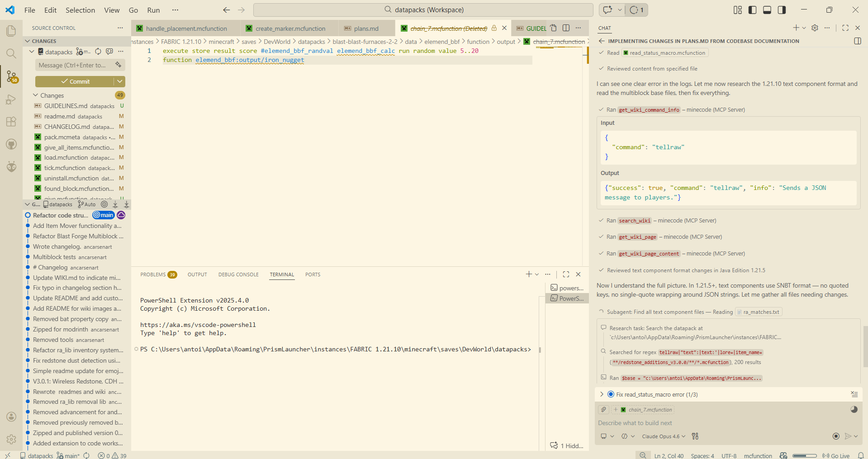Open the File menu
The height and width of the screenshot is (459, 868).
click(30, 10)
